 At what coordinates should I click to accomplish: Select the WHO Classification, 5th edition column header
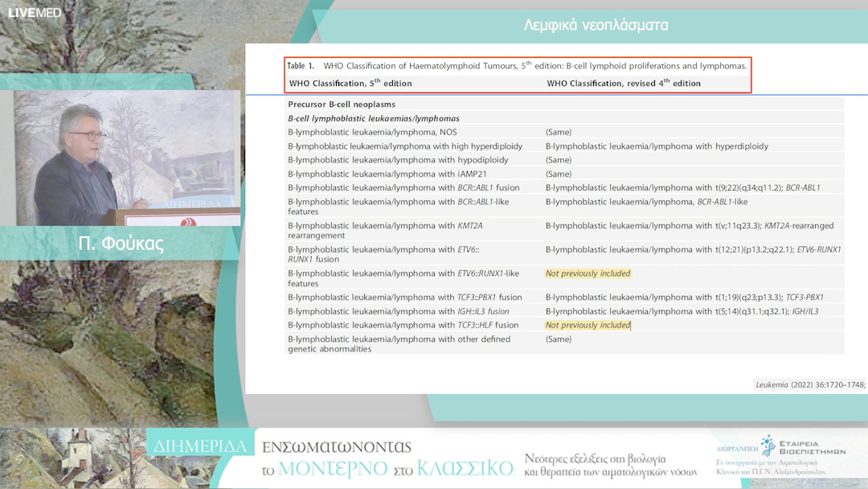point(350,84)
